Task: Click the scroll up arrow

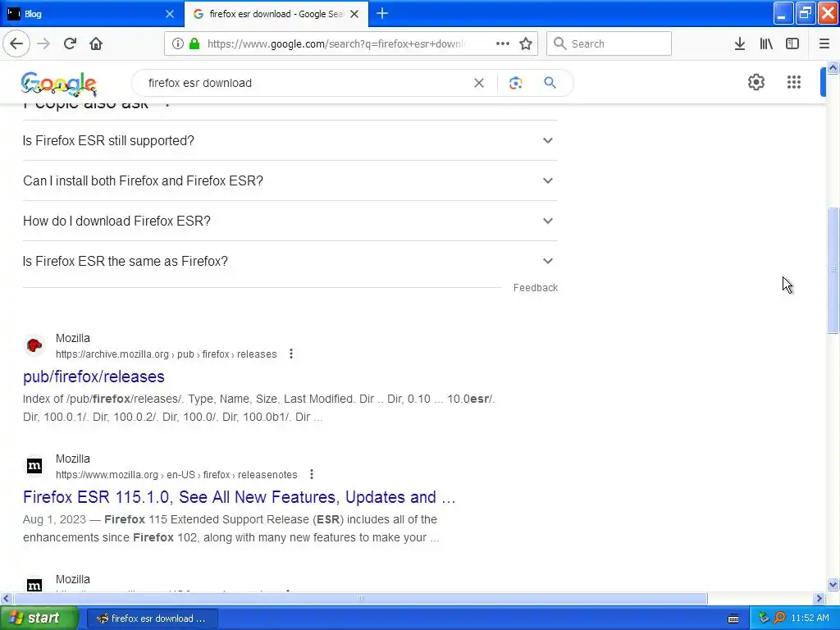Action: 833,67
